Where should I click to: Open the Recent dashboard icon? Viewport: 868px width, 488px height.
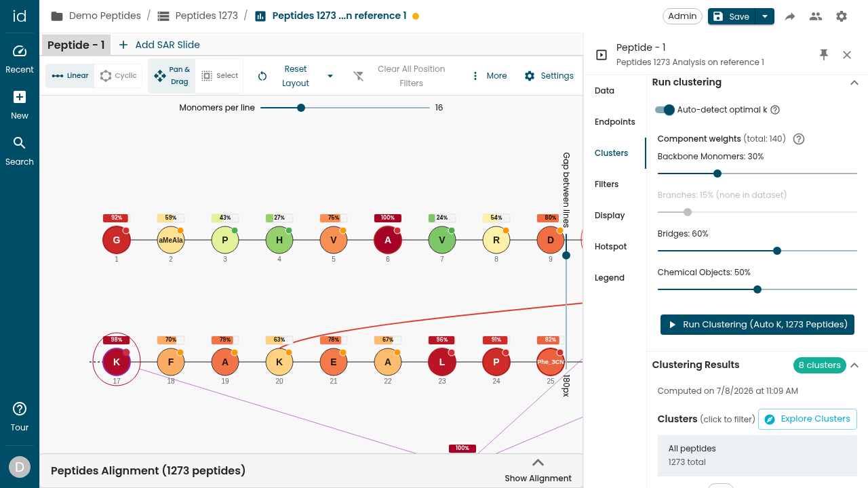coord(20,52)
